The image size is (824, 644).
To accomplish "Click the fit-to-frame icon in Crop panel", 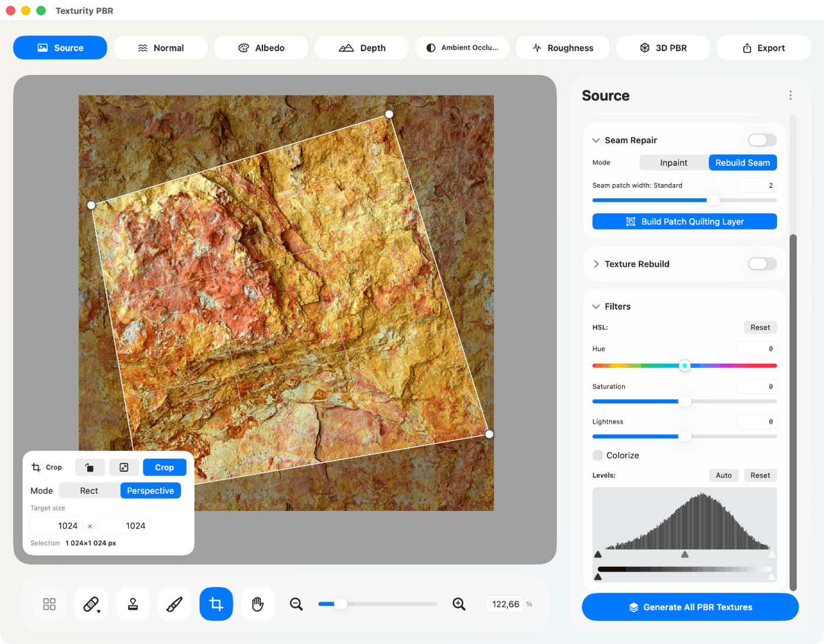I will coord(124,467).
